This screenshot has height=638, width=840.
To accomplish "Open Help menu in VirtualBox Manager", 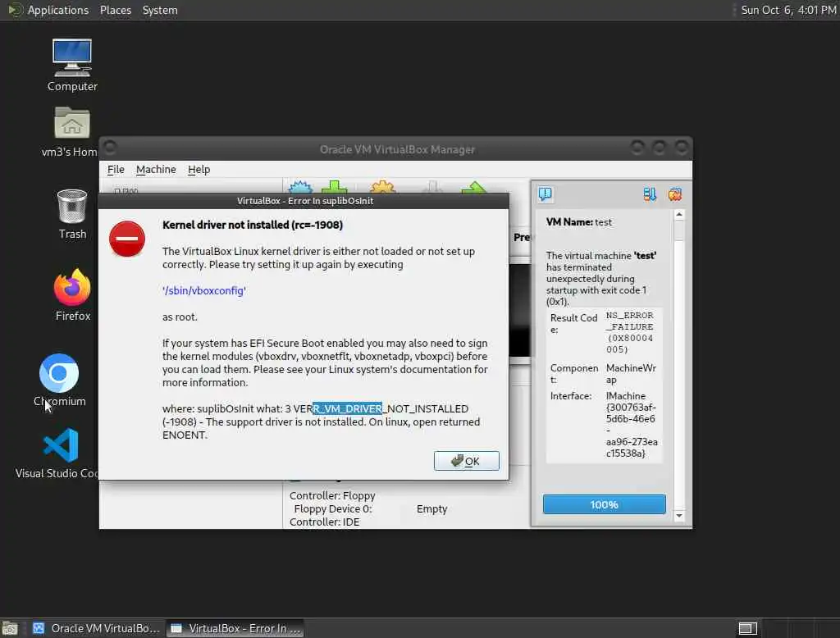I will click(199, 169).
